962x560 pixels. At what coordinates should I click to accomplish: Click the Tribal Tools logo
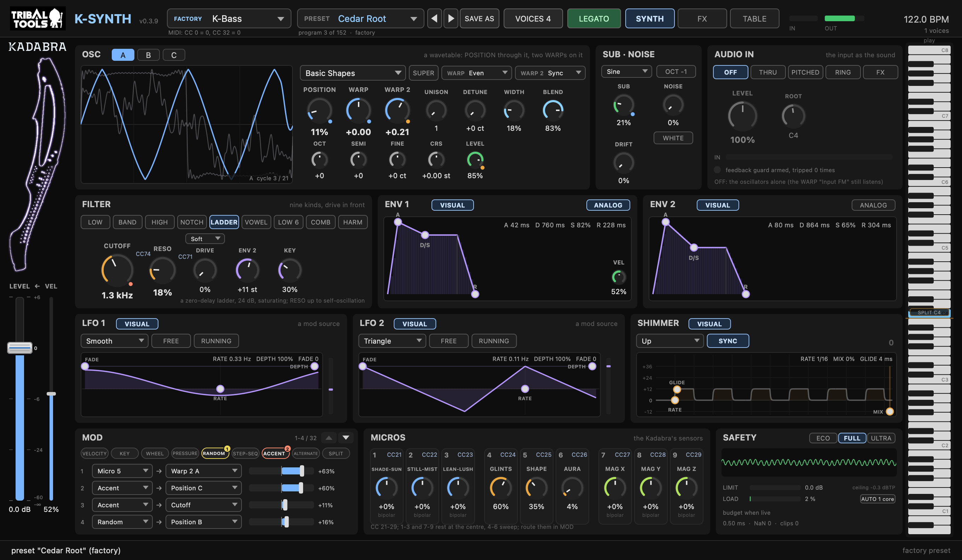click(x=37, y=18)
